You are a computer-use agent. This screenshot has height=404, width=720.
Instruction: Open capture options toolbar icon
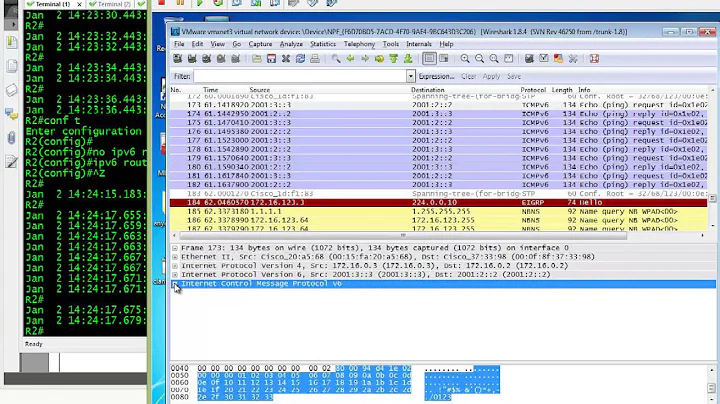192,59
